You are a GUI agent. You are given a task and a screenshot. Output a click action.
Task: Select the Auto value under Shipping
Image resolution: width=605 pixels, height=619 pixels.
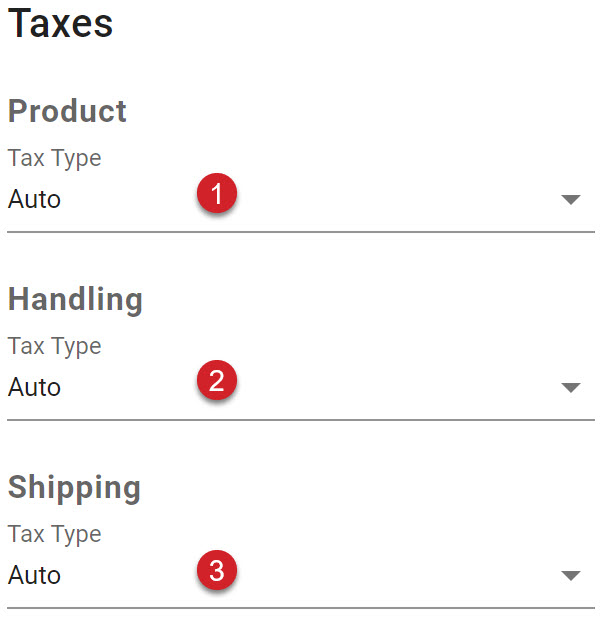click(x=34, y=575)
